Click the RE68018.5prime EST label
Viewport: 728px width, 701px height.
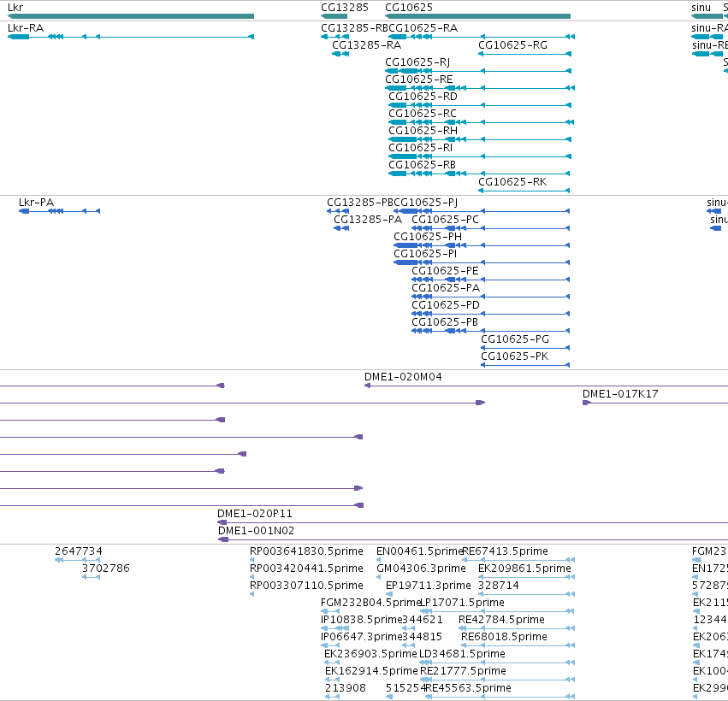504,638
